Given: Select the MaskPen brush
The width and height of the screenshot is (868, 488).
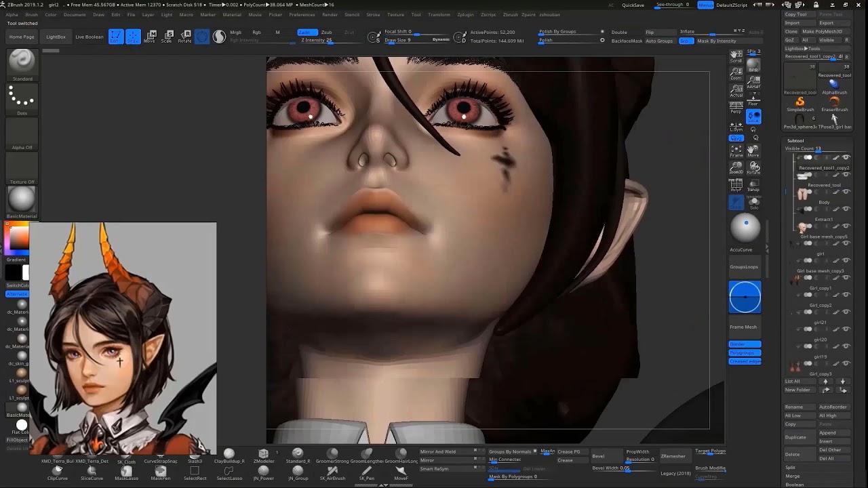Looking at the screenshot, I should click(161, 472).
